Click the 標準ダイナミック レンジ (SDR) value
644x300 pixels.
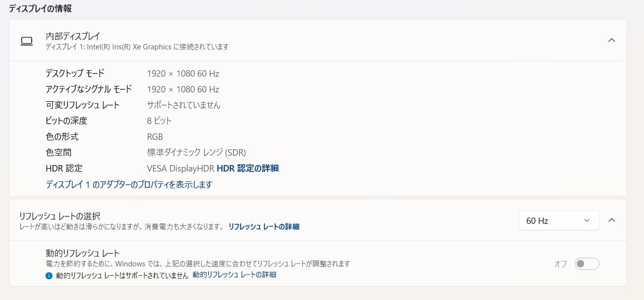(x=196, y=153)
